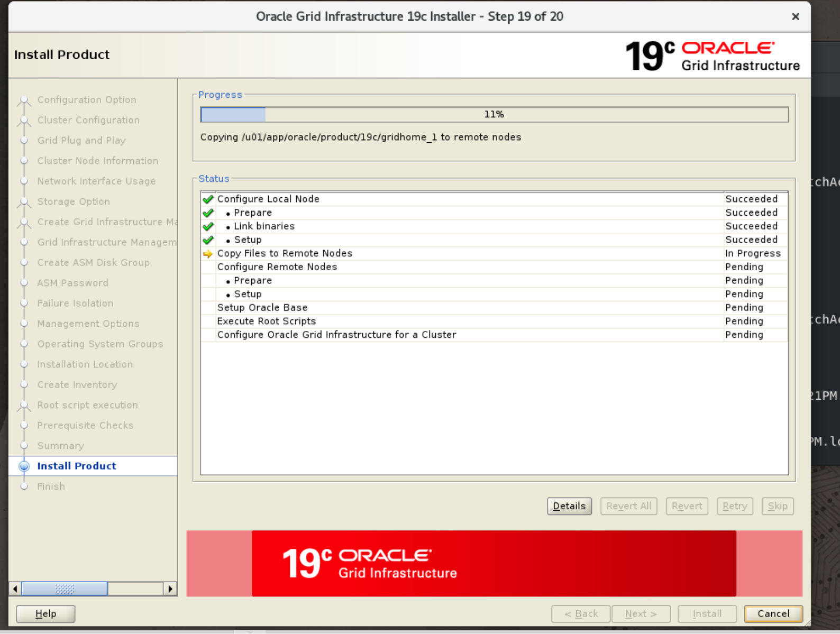Select Configuration Option step
This screenshot has height=634, width=840.
(87, 100)
